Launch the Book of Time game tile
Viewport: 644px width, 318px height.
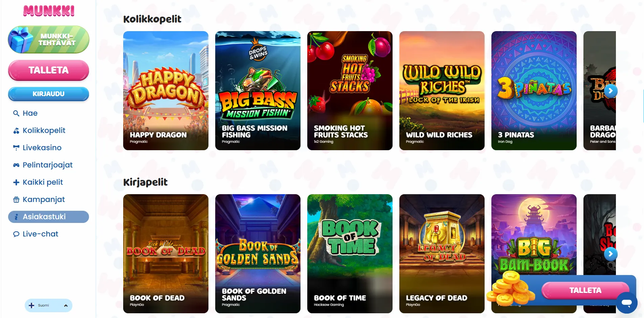(350, 254)
